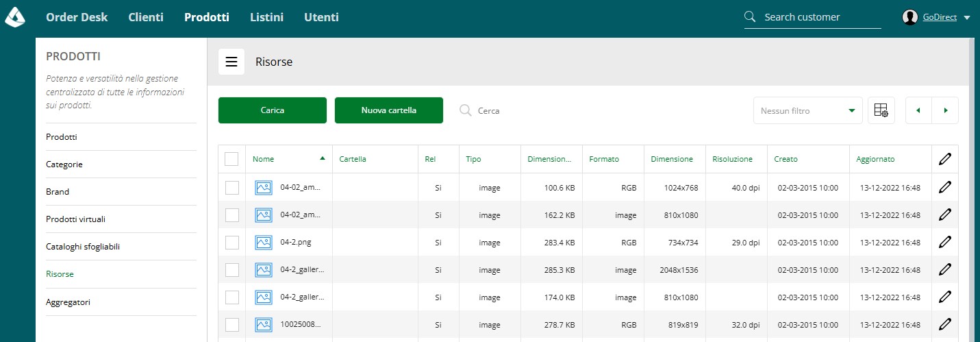This screenshot has width=980, height=342.
Task: Sort by the Nome column header
Action: tap(263, 159)
